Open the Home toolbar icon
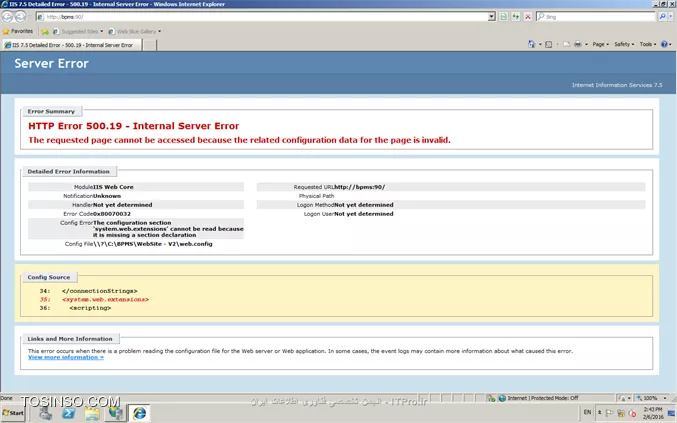 tap(531, 44)
